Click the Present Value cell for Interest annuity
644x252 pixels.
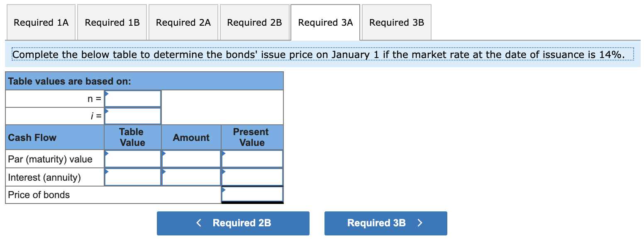252,177
